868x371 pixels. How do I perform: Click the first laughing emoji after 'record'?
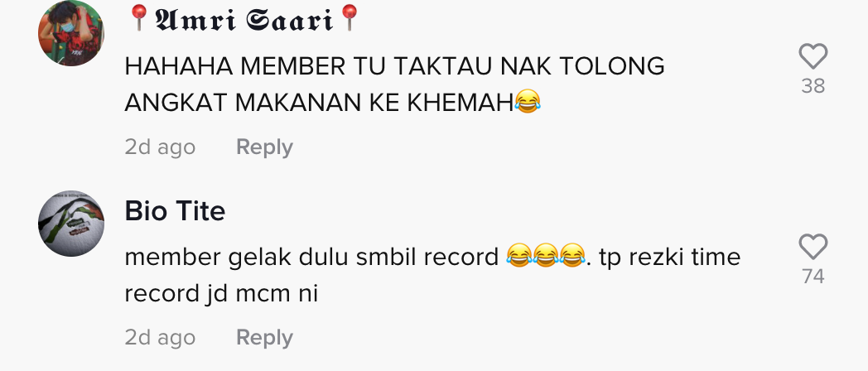[519, 257]
